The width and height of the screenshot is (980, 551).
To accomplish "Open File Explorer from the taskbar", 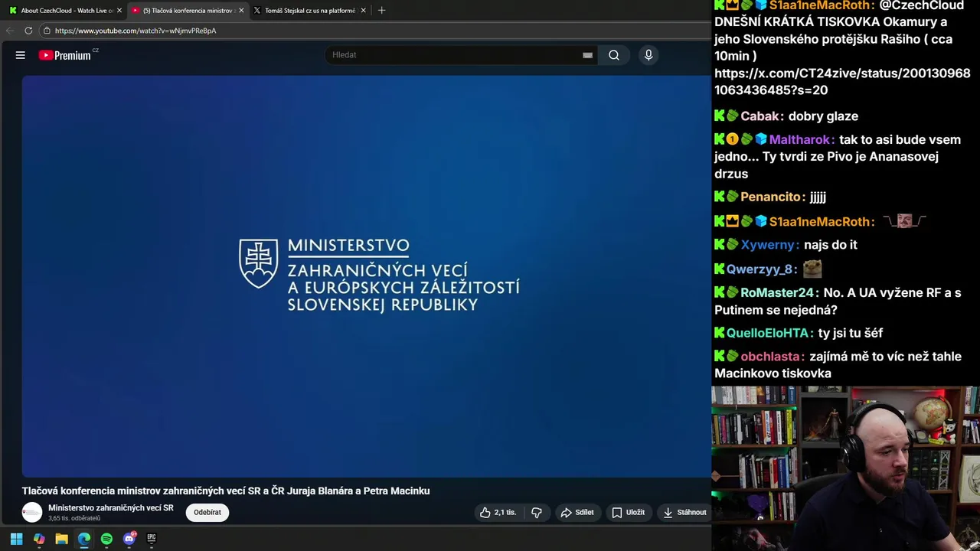I will (x=61, y=539).
